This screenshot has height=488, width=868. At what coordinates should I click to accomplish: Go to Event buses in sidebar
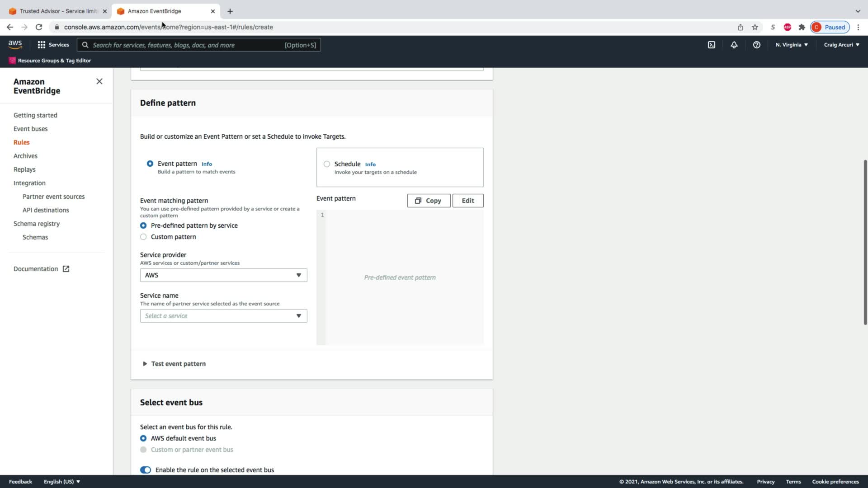pyautogui.click(x=30, y=129)
